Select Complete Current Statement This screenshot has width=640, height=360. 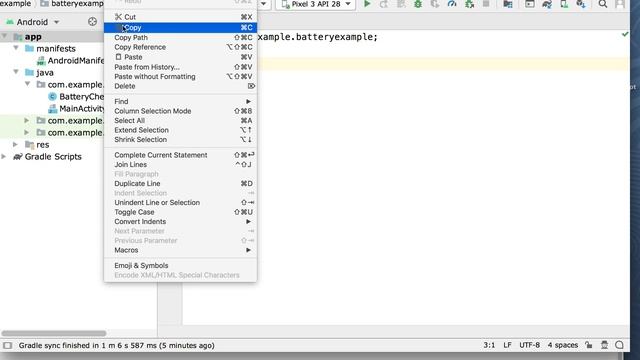180,155
